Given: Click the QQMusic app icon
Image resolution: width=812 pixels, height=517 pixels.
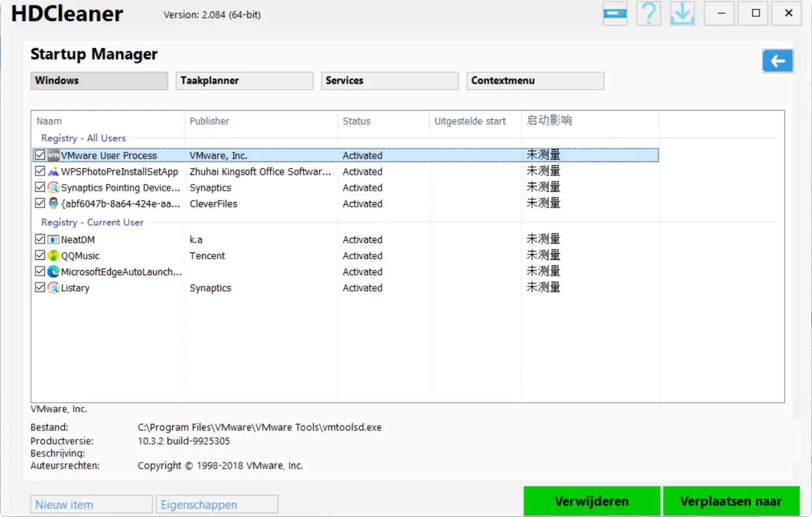Looking at the screenshot, I should coord(53,255).
